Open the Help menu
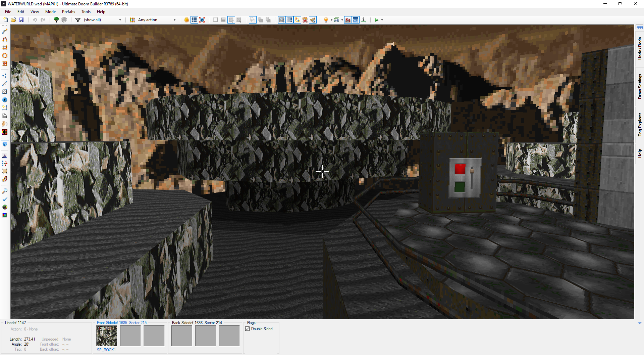The width and height of the screenshot is (644, 355). [101, 11]
